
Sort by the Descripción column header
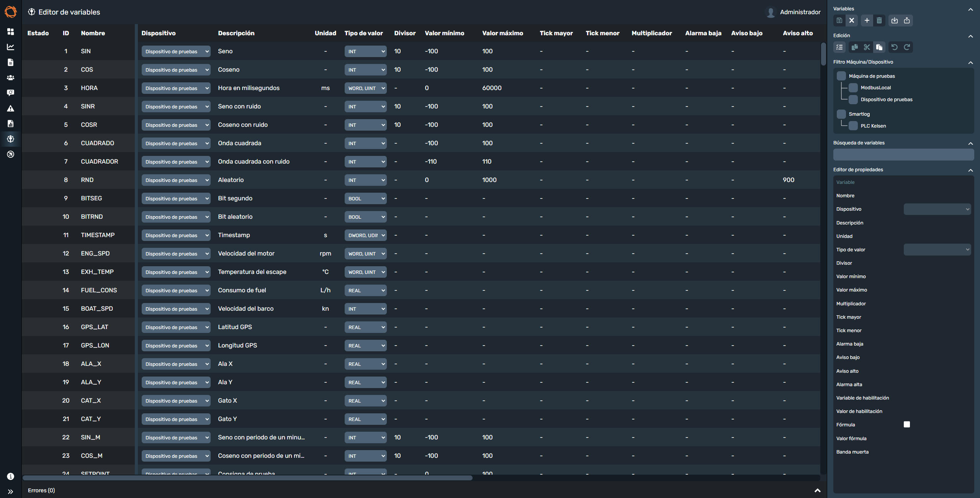point(236,33)
